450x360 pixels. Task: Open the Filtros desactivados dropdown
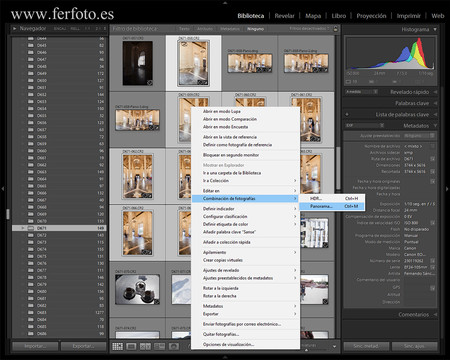309,29
